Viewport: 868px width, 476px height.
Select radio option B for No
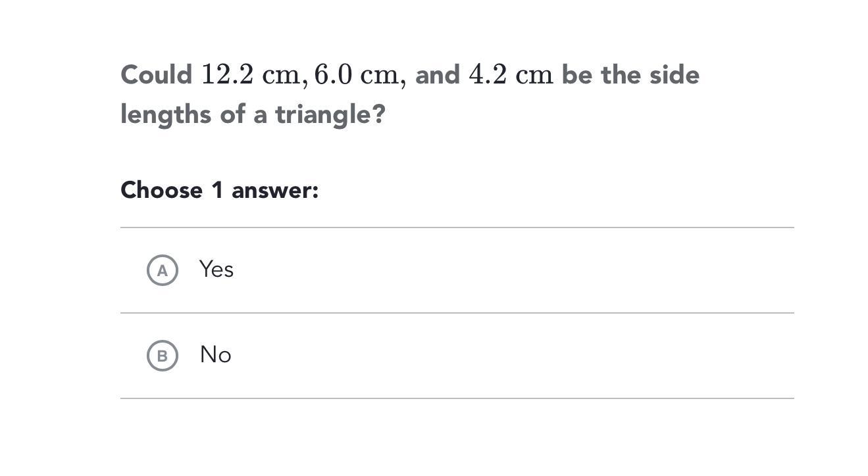[162, 356]
